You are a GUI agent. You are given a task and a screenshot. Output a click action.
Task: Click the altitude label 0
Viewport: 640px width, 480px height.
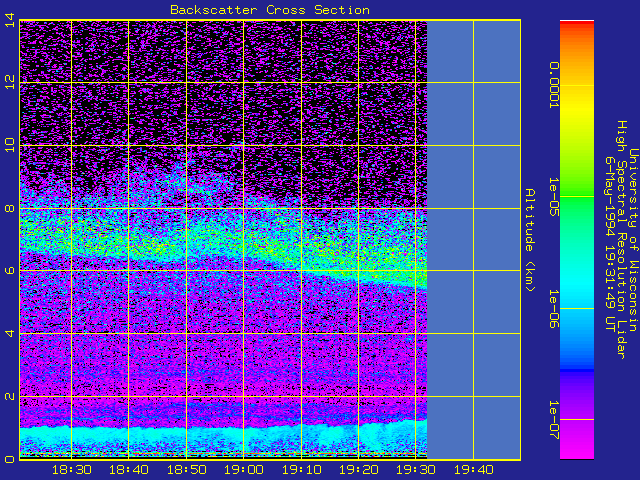pyautogui.click(x=10, y=459)
